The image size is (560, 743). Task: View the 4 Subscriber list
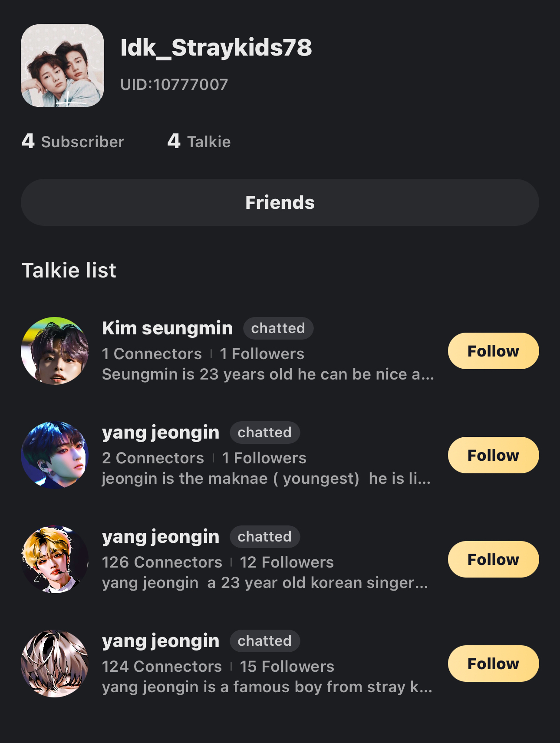coord(73,142)
